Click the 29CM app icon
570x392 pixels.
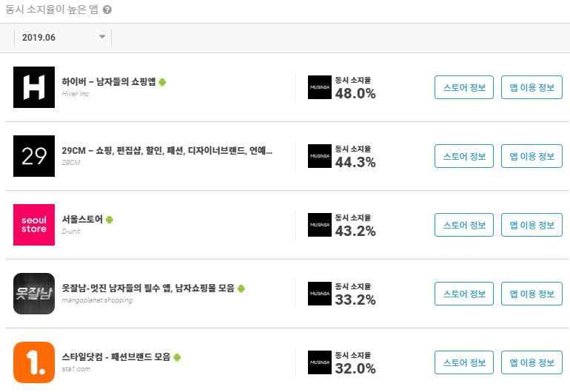(x=34, y=156)
